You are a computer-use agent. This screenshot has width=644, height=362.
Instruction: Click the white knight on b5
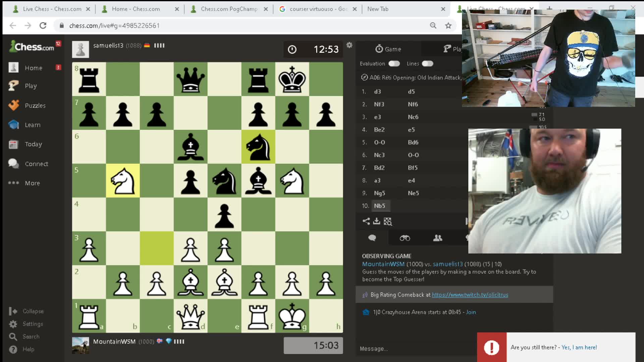(123, 181)
